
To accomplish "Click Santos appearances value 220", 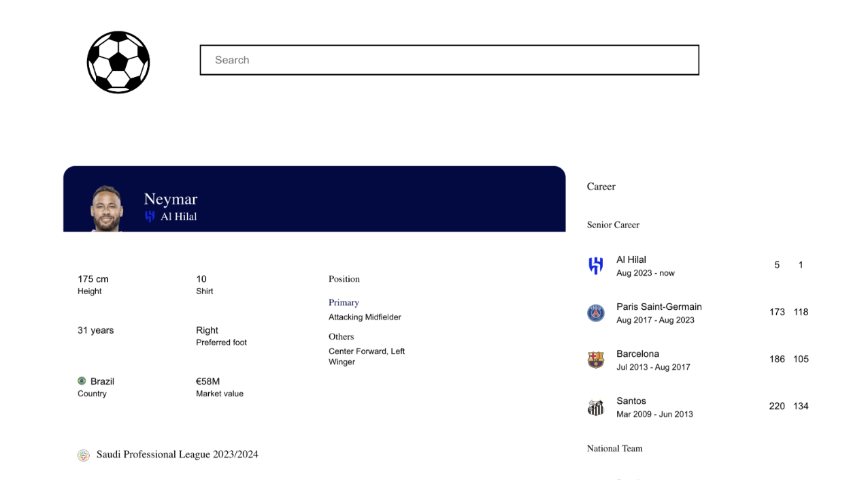I will tap(777, 406).
